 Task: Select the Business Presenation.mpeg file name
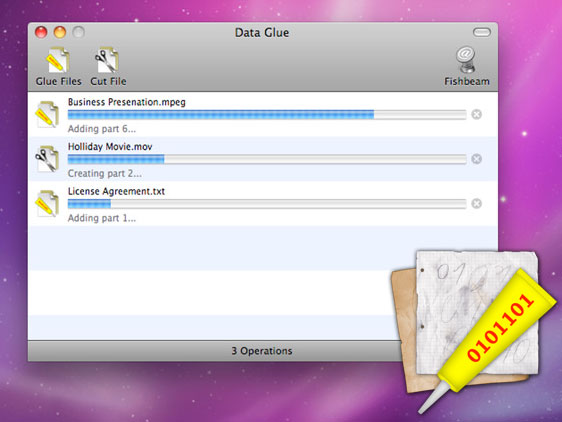127,102
